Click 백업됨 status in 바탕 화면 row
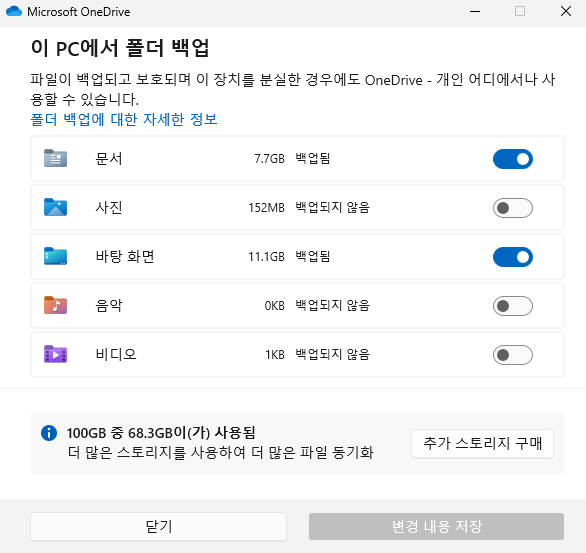Screen dimensions: 586x553 [313, 256]
